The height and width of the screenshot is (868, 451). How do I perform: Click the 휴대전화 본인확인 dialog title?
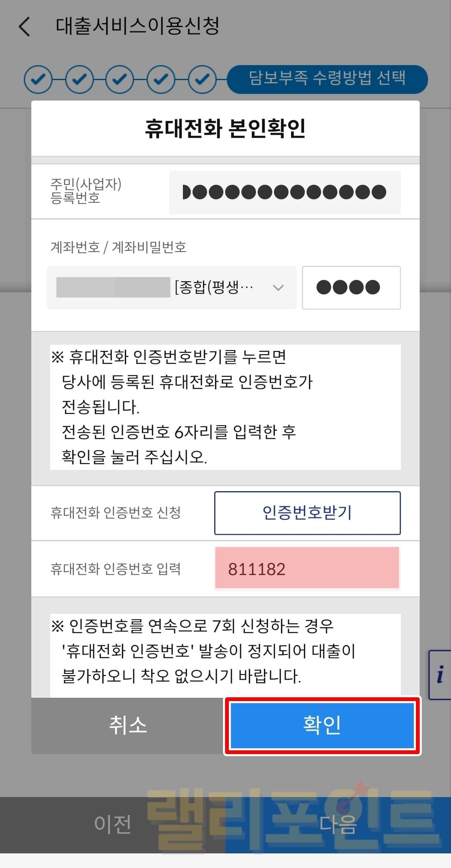[x=225, y=128]
